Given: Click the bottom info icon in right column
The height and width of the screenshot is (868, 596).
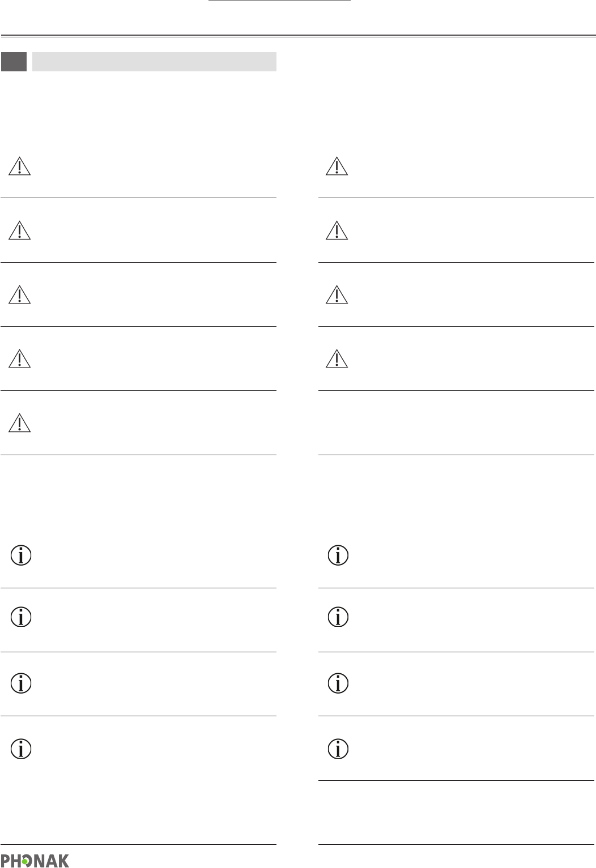Looking at the screenshot, I should click(x=338, y=749).
